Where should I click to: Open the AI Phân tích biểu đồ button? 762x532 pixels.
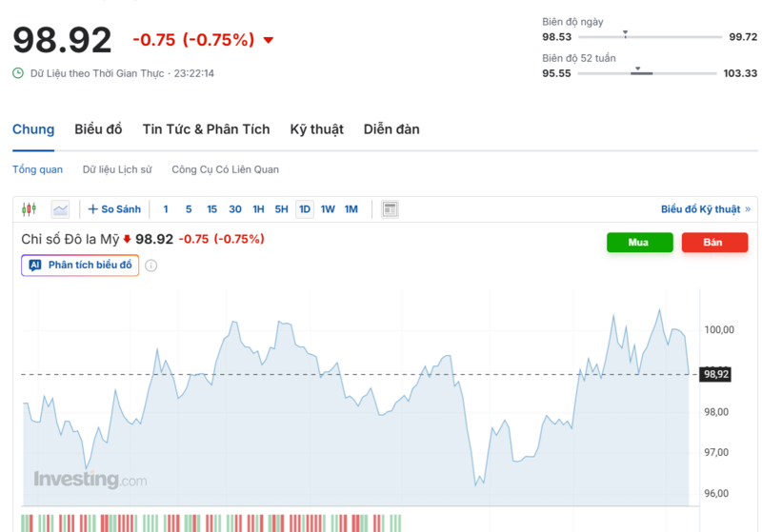[x=80, y=265]
